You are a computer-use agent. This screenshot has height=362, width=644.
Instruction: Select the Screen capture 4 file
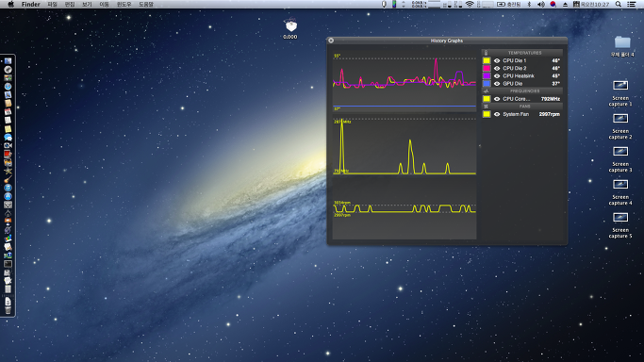[x=620, y=184]
